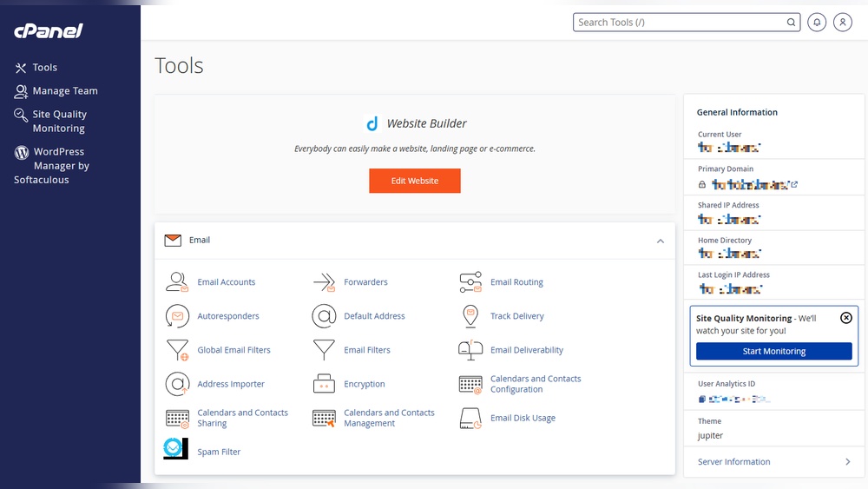Expand Server Information chevron arrow
The width and height of the screenshot is (868, 489).
point(847,462)
